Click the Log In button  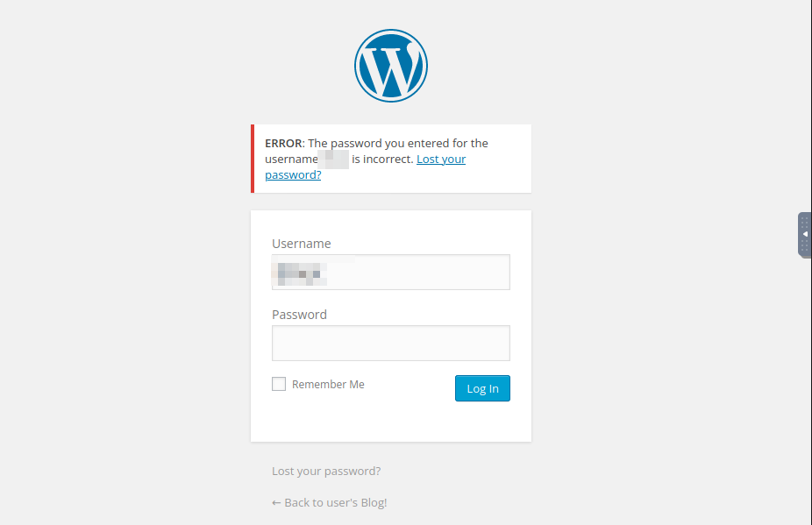pyautogui.click(x=482, y=388)
